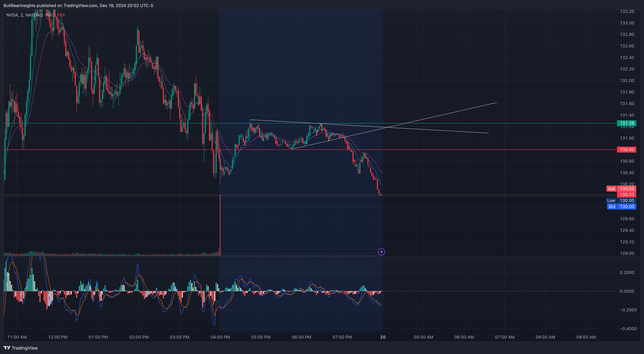The width and height of the screenshot is (644, 354).
Task: Click the 05:00 AM time axis label
Action: [x=423, y=337]
